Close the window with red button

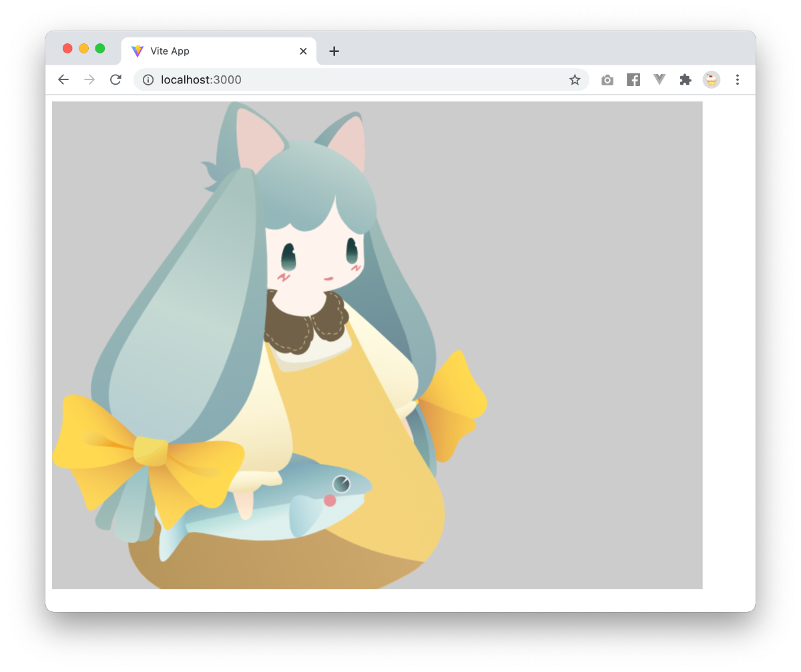click(67, 48)
